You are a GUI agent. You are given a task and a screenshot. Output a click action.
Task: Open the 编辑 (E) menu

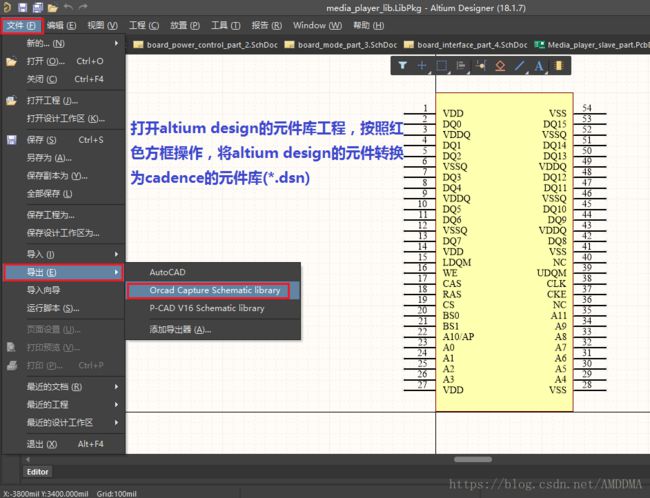61,26
